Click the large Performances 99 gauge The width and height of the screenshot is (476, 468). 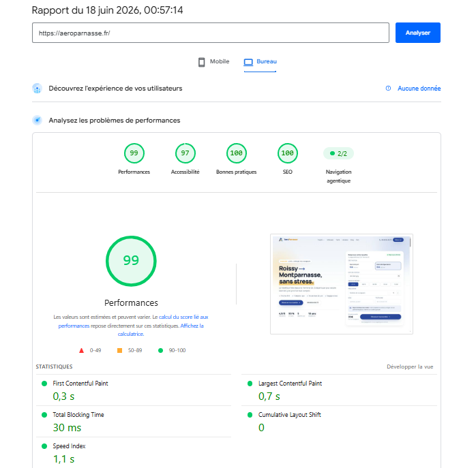point(131,261)
